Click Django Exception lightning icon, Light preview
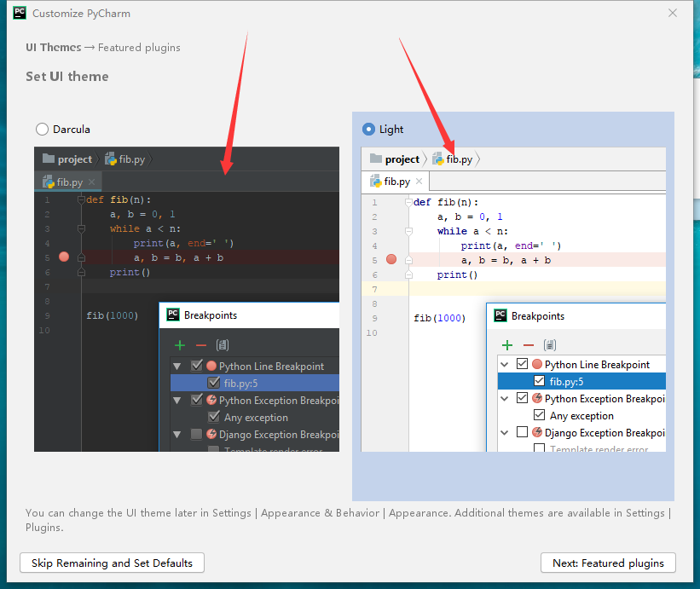700x589 pixels. 537,432
